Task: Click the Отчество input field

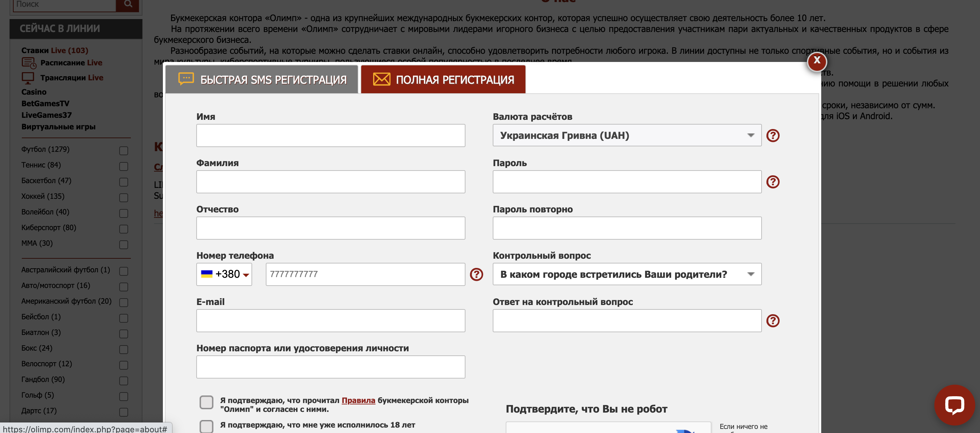Action: (x=331, y=228)
